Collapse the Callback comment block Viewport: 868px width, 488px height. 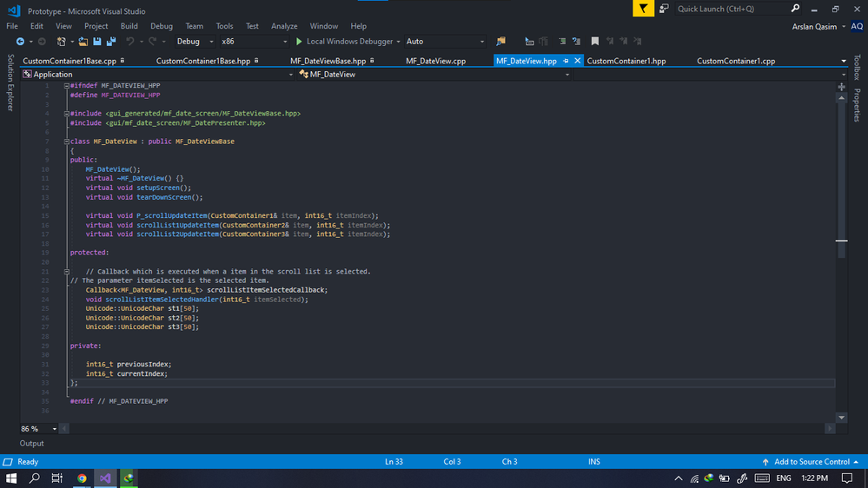tap(66, 272)
